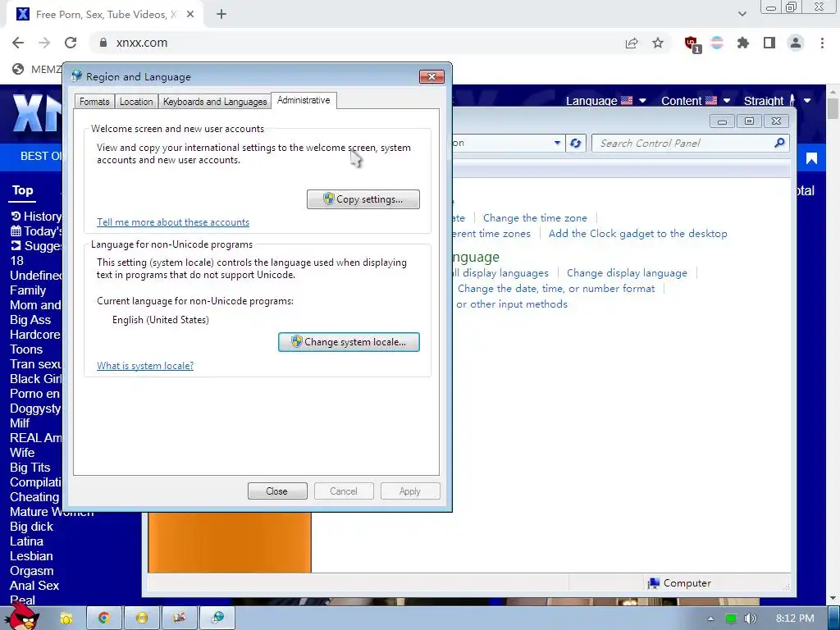Select the Administrative tab
This screenshot has height=630, width=840.
304,100
